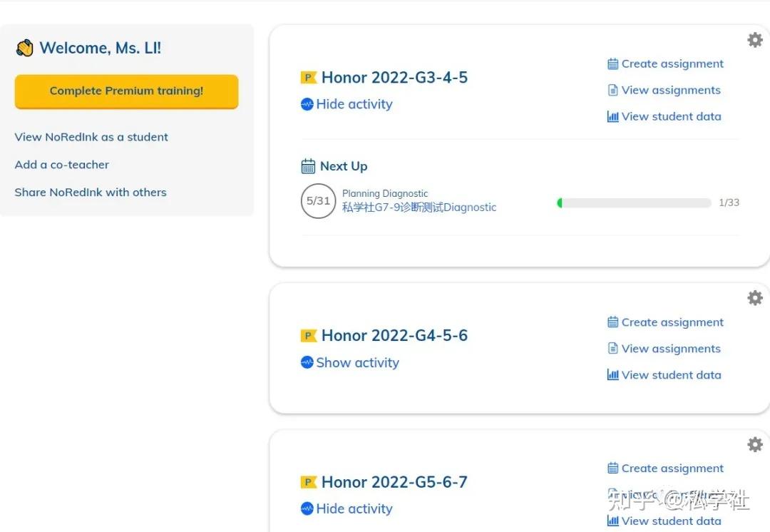Click the diagnostic progress bar showing 1/33
770x532 pixels.
[634, 203]
